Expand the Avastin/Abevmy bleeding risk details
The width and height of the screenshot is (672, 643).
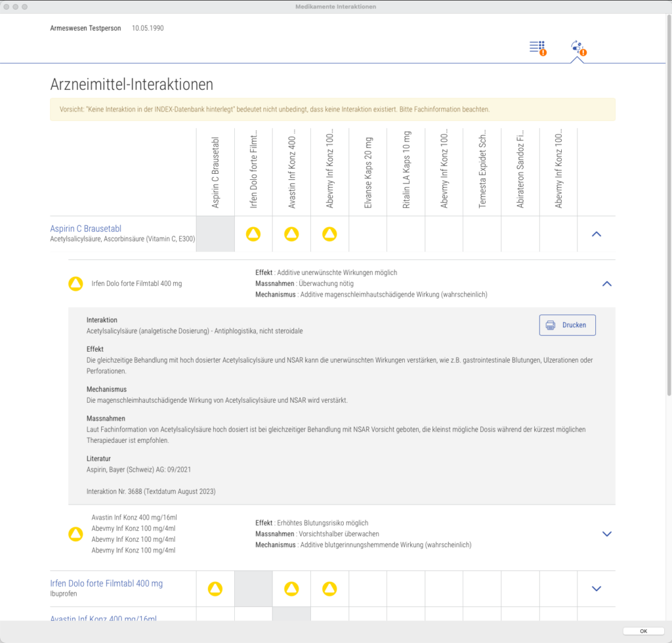point(607,534)
